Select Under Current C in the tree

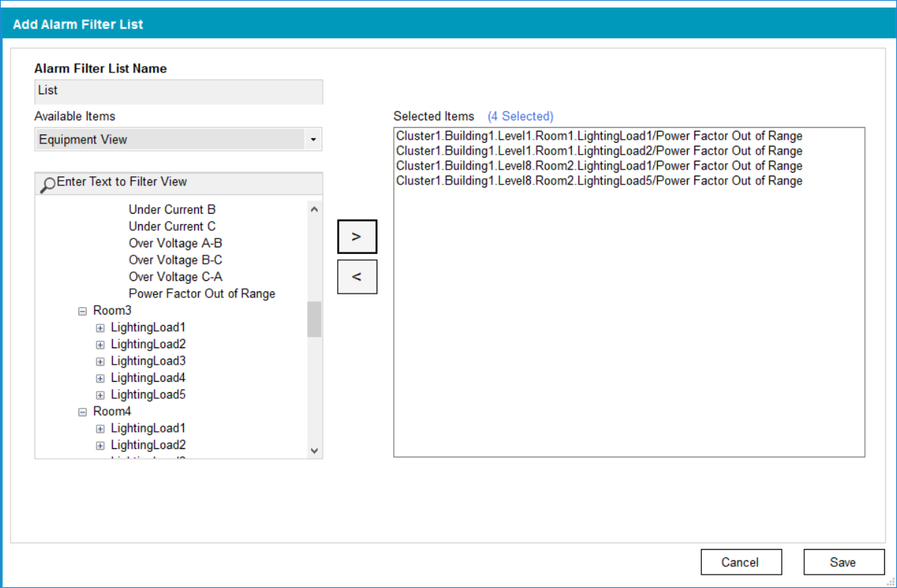tap(172, 226)
